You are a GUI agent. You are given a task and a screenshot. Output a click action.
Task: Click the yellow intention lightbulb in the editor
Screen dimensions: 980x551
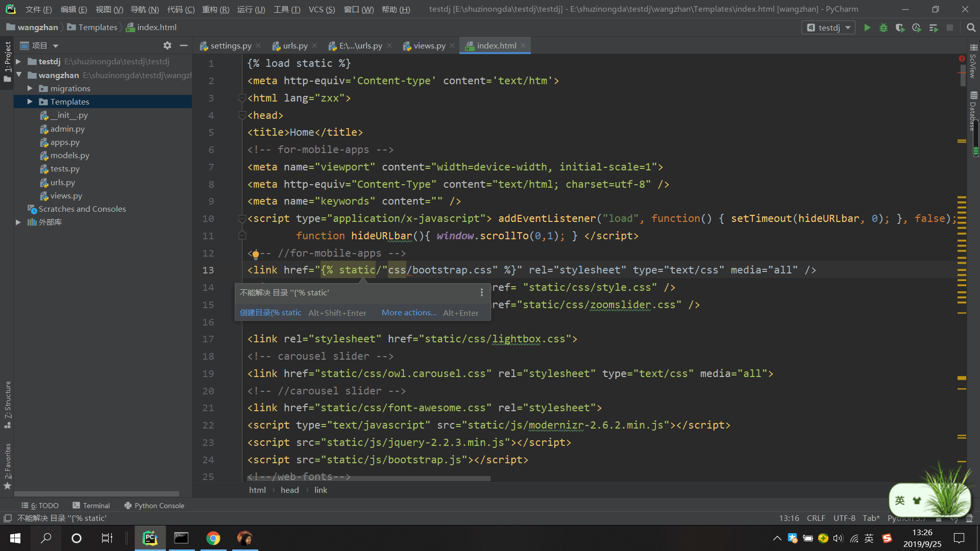tap(256, 254)
